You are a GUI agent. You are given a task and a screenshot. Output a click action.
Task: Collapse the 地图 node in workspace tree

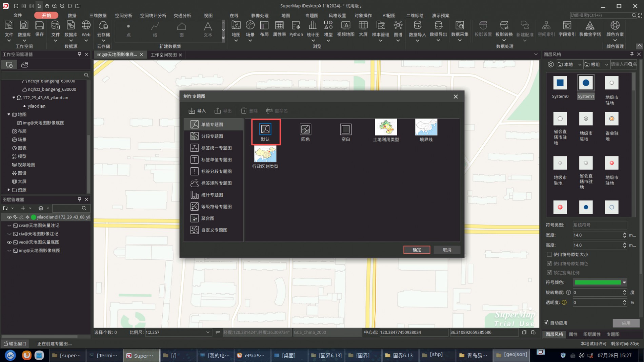click(x=9, y=114)
